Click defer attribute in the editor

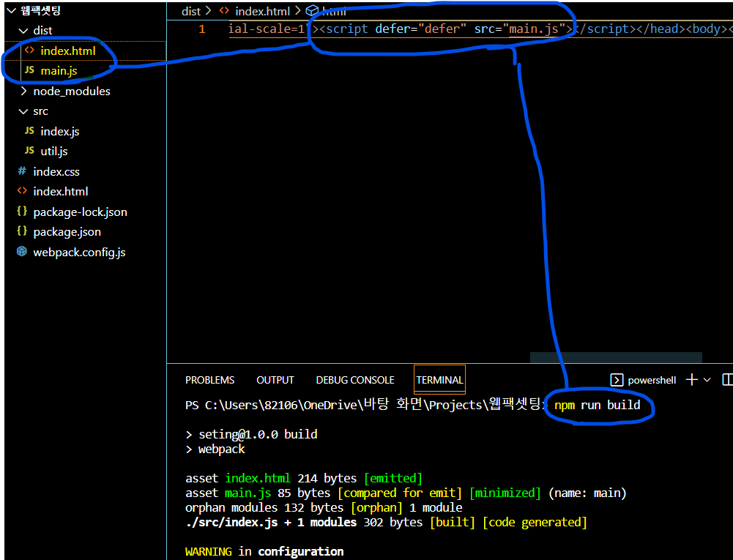tap(395, 29)
